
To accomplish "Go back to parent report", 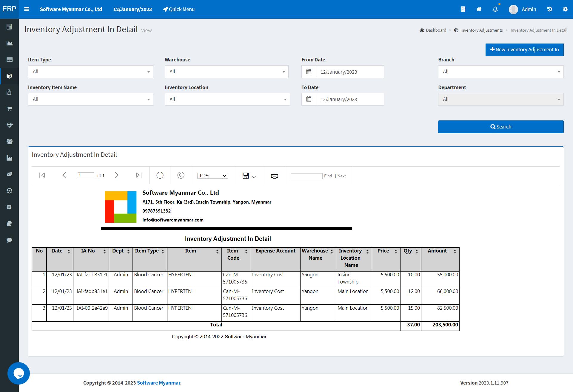I will pyautogui.click(x=181, y=175).
